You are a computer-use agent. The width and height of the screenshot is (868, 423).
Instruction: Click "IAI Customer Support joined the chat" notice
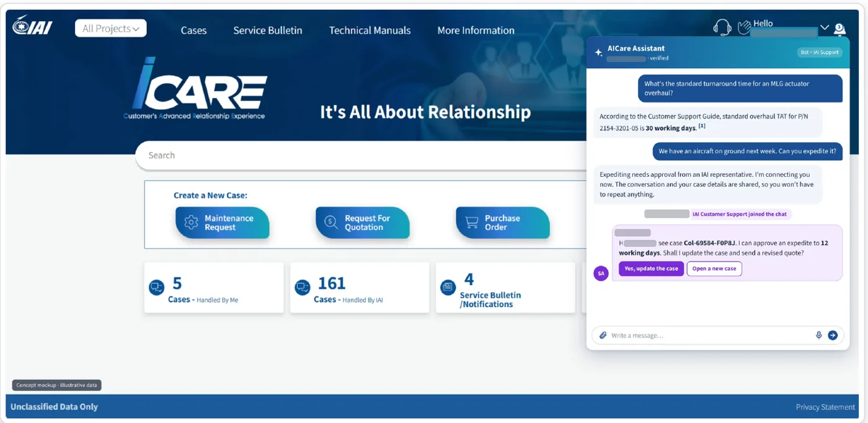point(740,214)
